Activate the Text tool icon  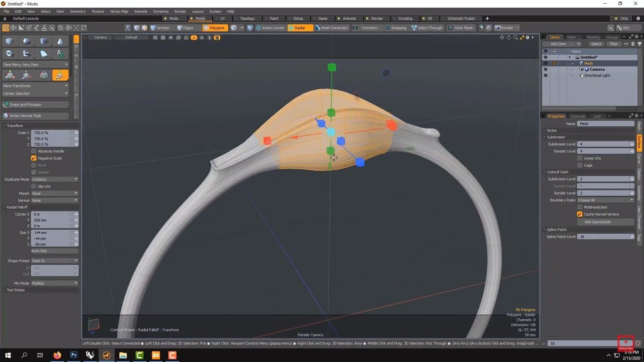coord(60,54)
